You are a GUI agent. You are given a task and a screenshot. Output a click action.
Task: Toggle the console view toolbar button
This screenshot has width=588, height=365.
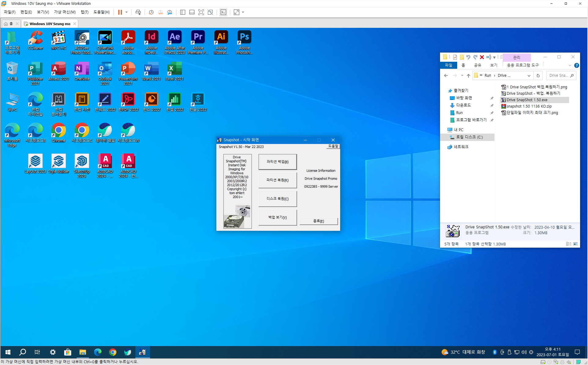click(x=223, y=12)
